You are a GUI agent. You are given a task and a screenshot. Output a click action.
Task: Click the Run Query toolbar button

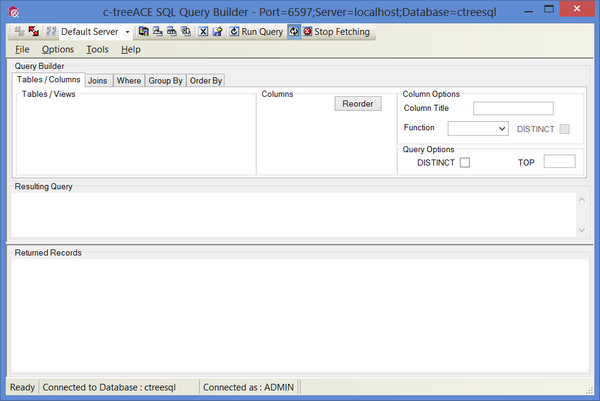[x=256, y=31]
